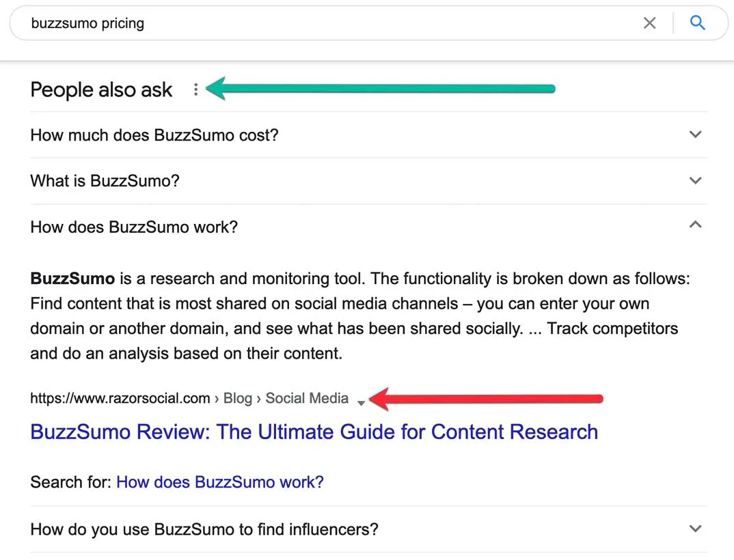
Task: Clear the search box with the X icon
Action: [649, 23]
